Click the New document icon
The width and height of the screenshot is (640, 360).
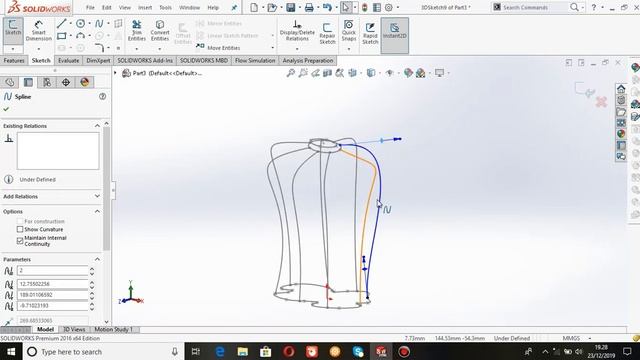click(x=254, y=7)
